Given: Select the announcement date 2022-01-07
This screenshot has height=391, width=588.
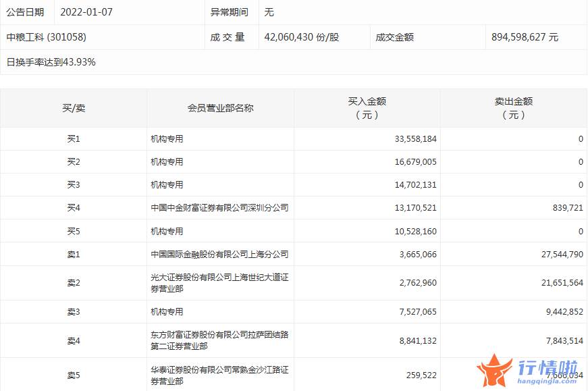Looking at the screenshot, I should [86, 12].
